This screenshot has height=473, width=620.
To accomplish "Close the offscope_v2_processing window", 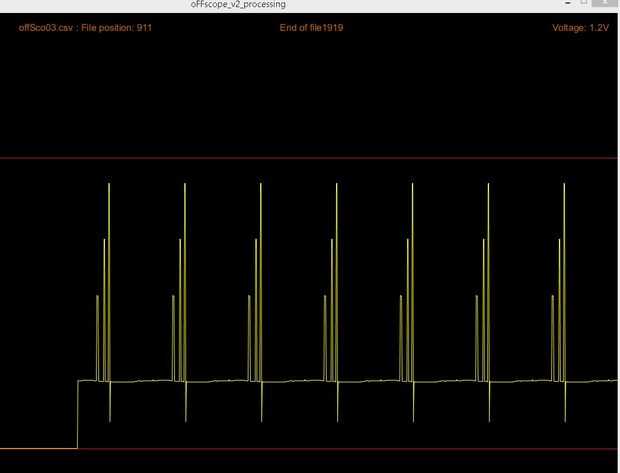I will (x=605, y=2).
